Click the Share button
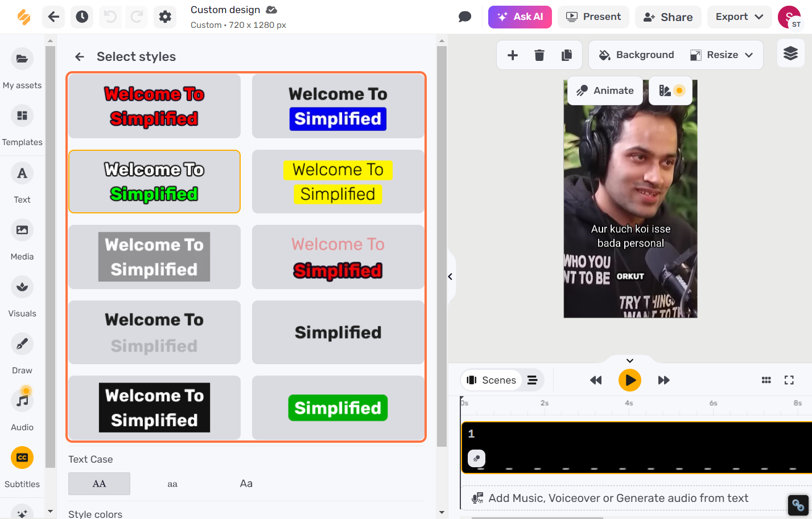The height and width of the screenshot is (519, 812). 668,17
